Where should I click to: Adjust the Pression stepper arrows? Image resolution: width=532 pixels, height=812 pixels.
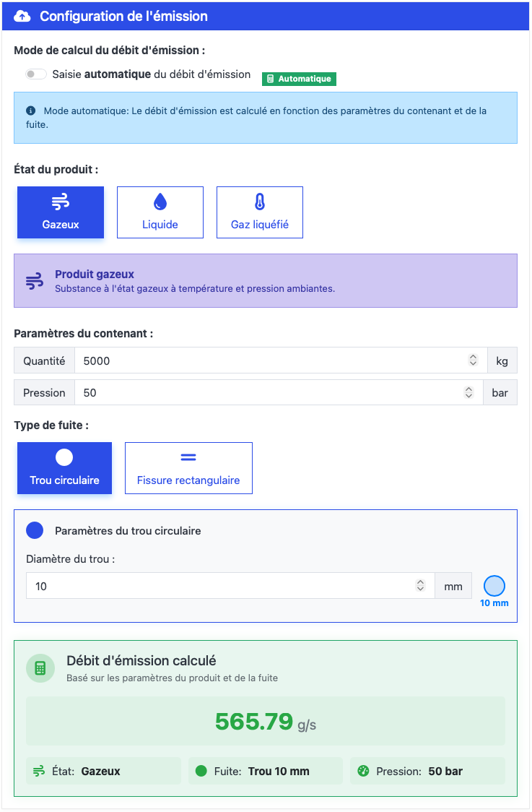coord(469,393)
